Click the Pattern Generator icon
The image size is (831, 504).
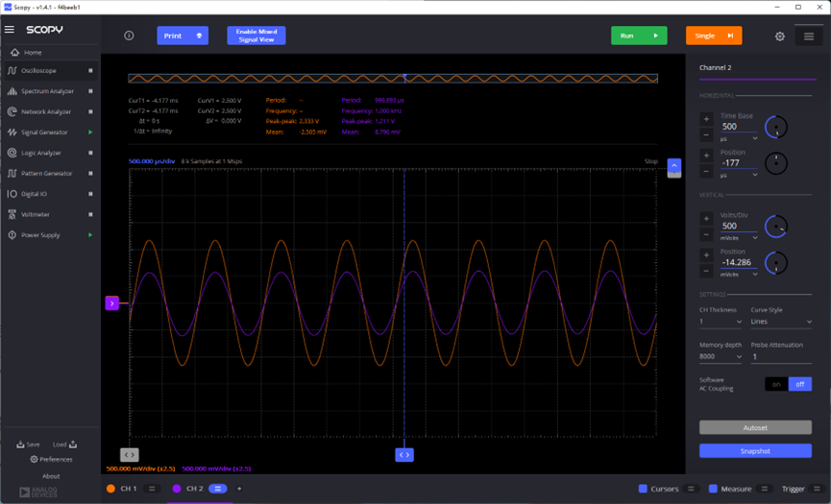click(x=12, y=173)
